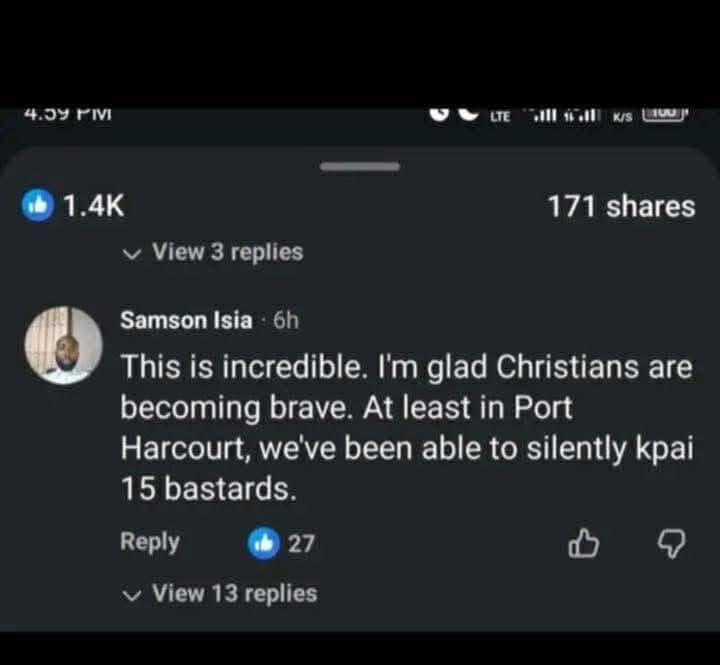Expand the chevron beside View 3 replies
720x665 pixels.
(131, 253)
